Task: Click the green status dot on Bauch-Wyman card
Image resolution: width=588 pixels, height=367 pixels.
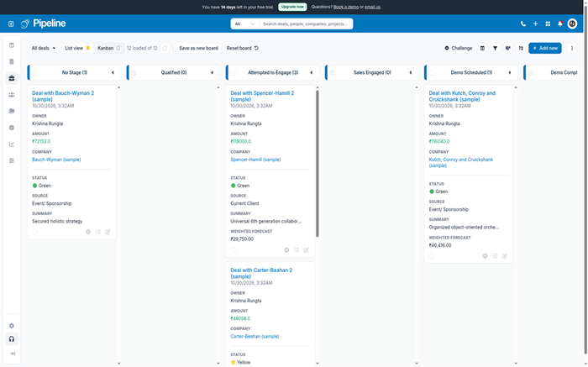Action: coord(34,186)
